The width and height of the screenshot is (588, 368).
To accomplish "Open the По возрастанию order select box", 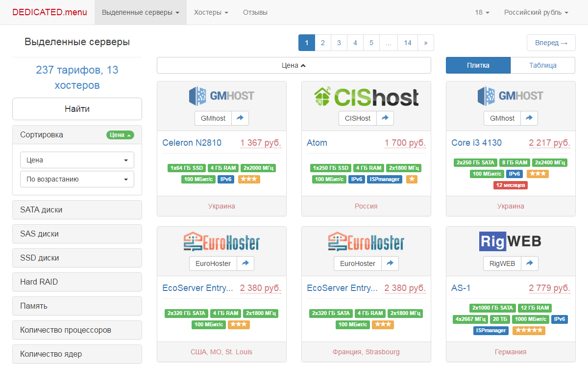I will tap(77, 179).
